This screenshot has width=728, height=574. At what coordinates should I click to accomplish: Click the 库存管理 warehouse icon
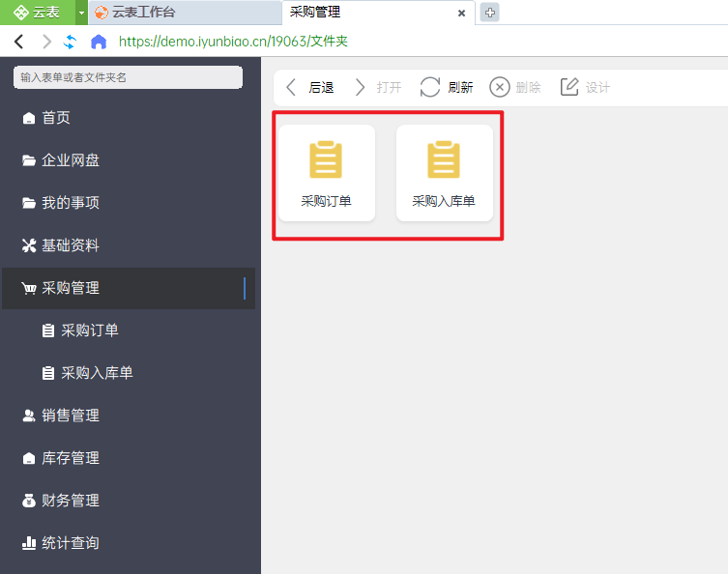[x=29, y=458]
